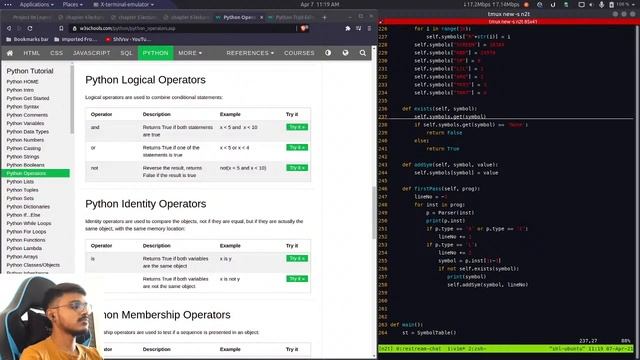The width and height of the screenshot is (640, 360).
Task: Expand the MORE dropdown
Action: tap(190, 53)
